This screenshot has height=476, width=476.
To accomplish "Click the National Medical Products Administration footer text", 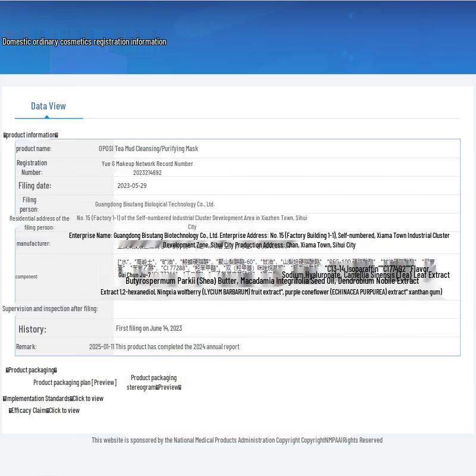I will (237, 440).
